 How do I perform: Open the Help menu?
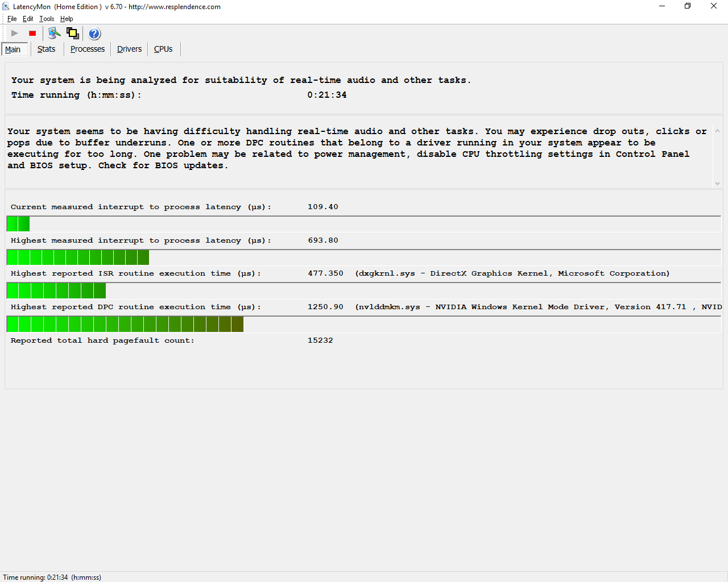(x=67, y=19)
